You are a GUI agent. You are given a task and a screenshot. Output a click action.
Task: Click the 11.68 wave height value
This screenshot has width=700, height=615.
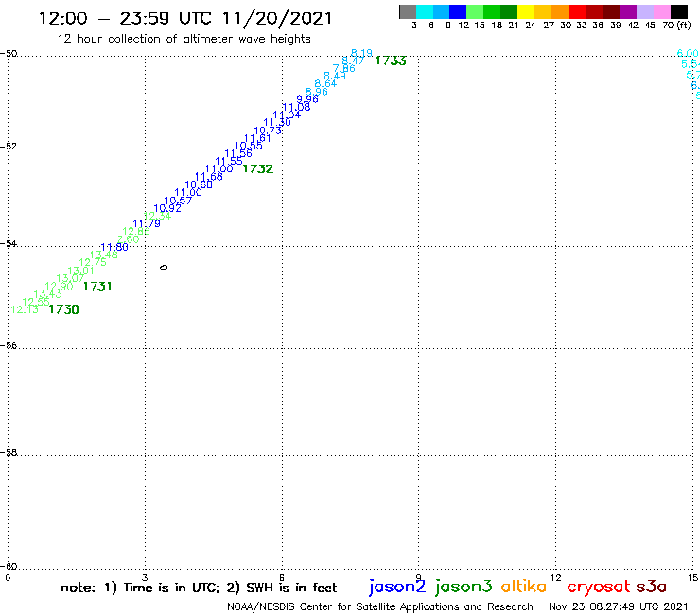point(208,176)
